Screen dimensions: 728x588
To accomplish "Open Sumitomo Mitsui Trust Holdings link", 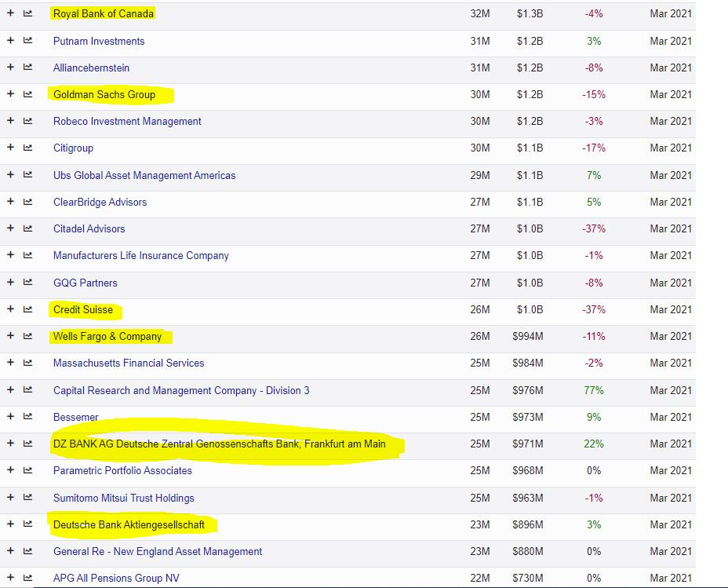I will 123,498.
